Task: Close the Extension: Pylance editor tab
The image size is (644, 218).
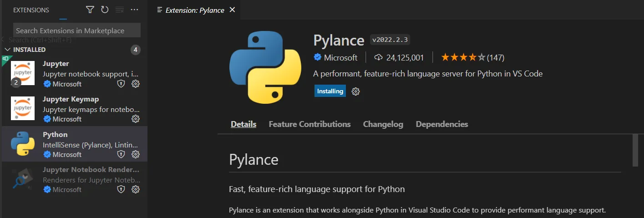Action: coord(232,10)
